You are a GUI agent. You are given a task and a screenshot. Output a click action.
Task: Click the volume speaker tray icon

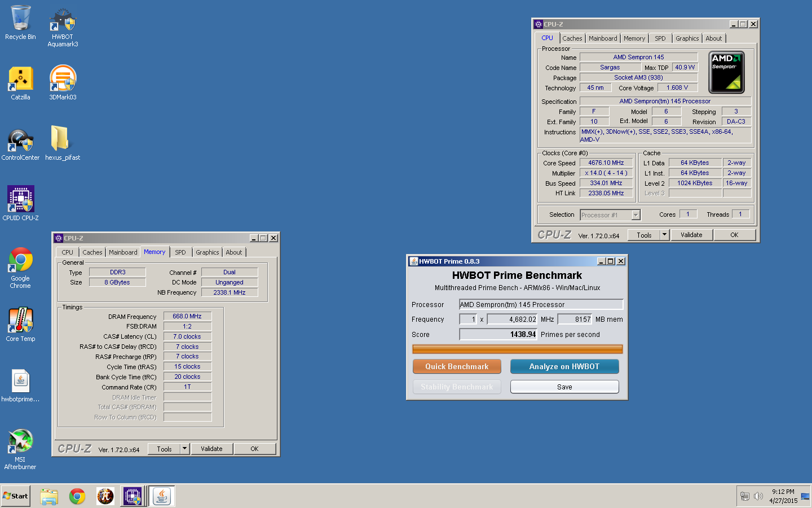[758, 496]
